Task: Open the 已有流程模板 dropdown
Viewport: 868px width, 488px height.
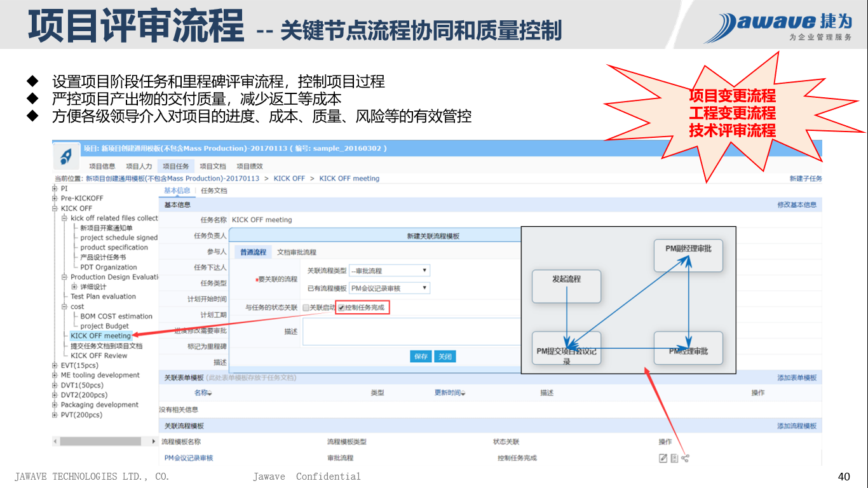Action: [390, 288]
